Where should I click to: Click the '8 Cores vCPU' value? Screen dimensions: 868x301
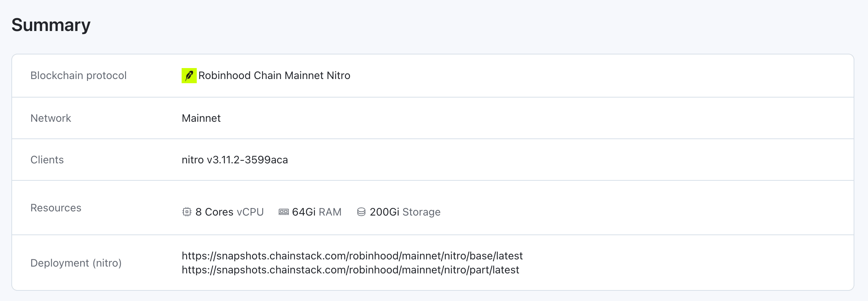[x=230, y=212]
